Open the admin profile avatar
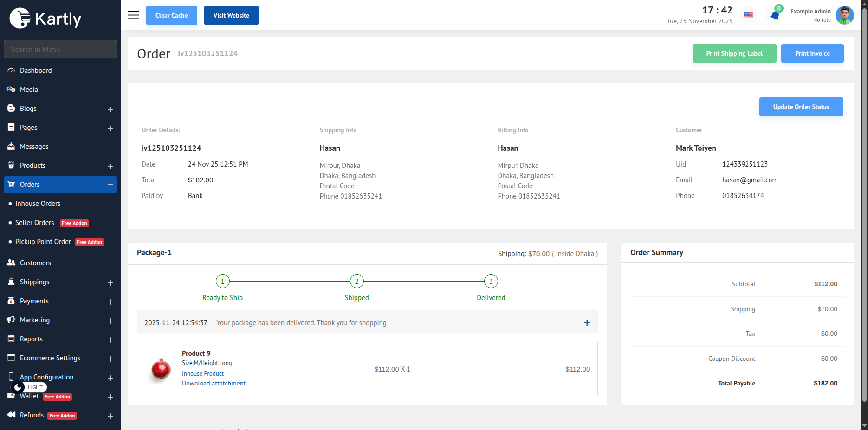 [x=844, y=15]
